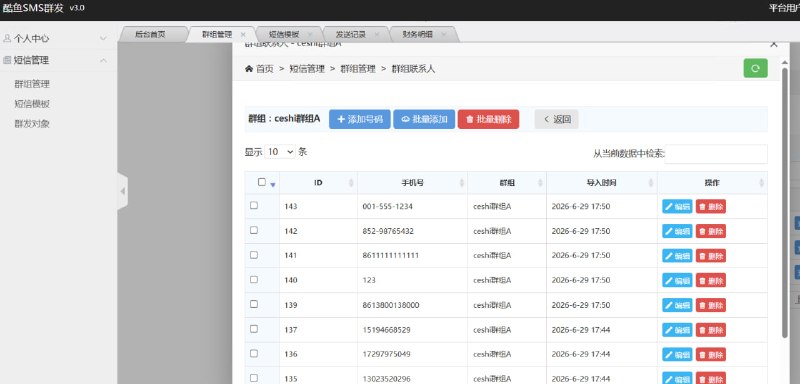Click the 批量添加 button

point(424,119)
